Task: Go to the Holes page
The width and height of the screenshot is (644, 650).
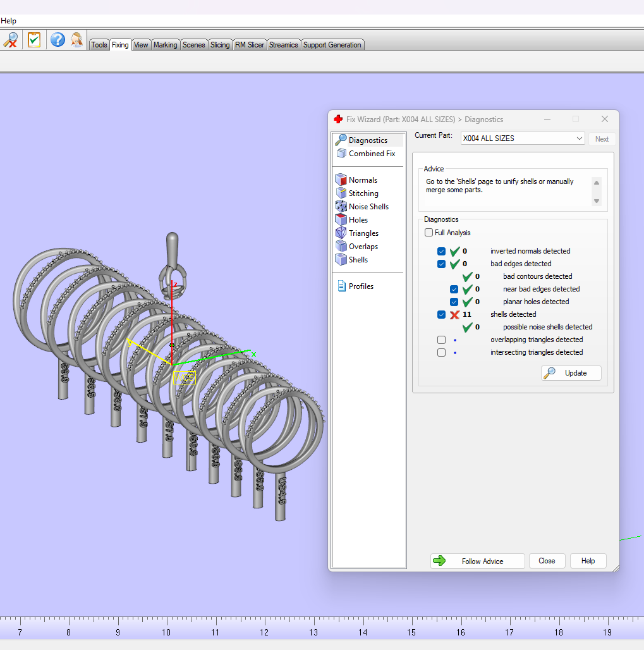Action: coord(358,220)
